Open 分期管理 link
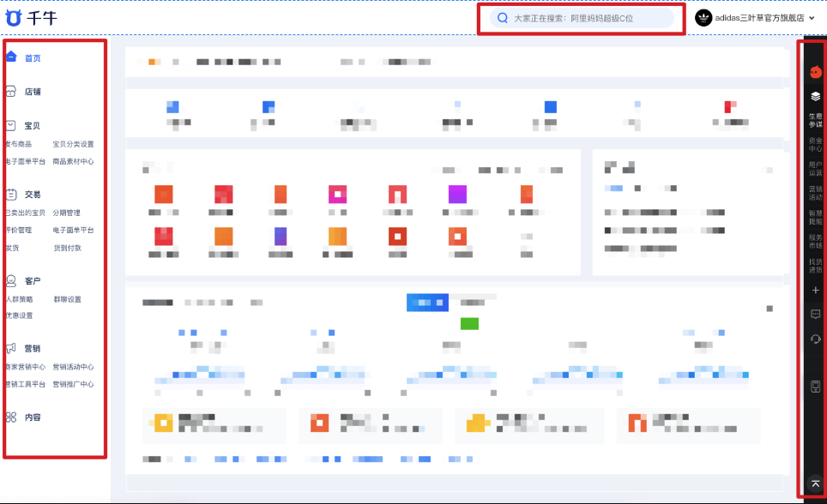Screen dimensions: 827x504 point(66,213)
